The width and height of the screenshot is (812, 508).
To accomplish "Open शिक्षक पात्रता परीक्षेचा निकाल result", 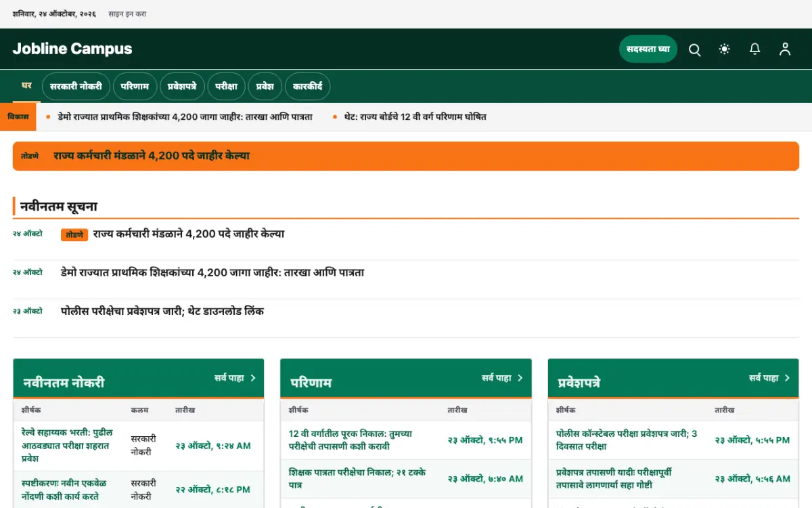I will [x=357, y=479].
